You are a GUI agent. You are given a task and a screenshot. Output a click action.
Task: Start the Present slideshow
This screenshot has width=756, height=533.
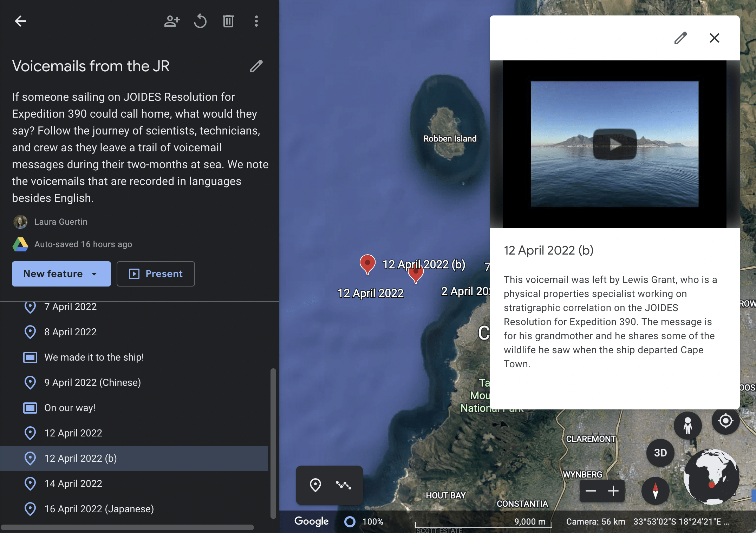point(156,274)
